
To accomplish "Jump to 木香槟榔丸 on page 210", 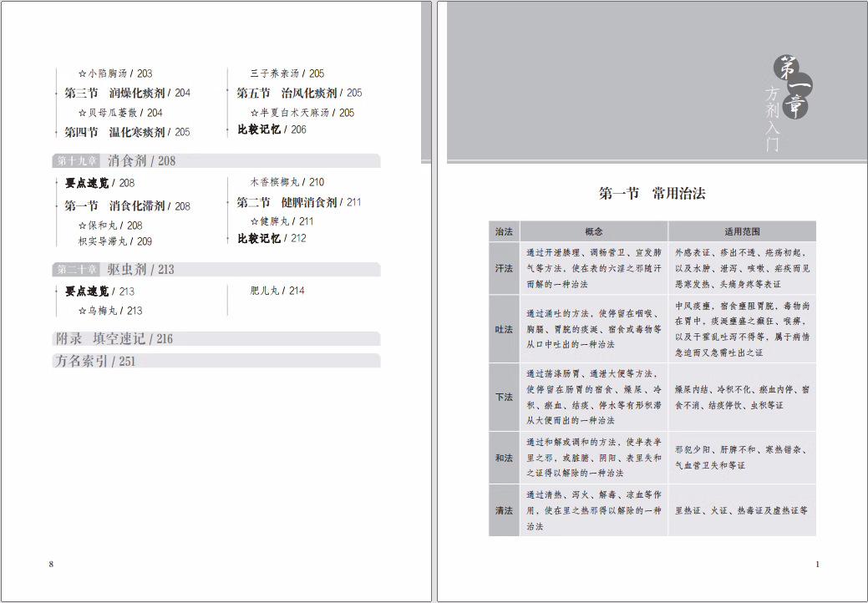I will [287, 182].
